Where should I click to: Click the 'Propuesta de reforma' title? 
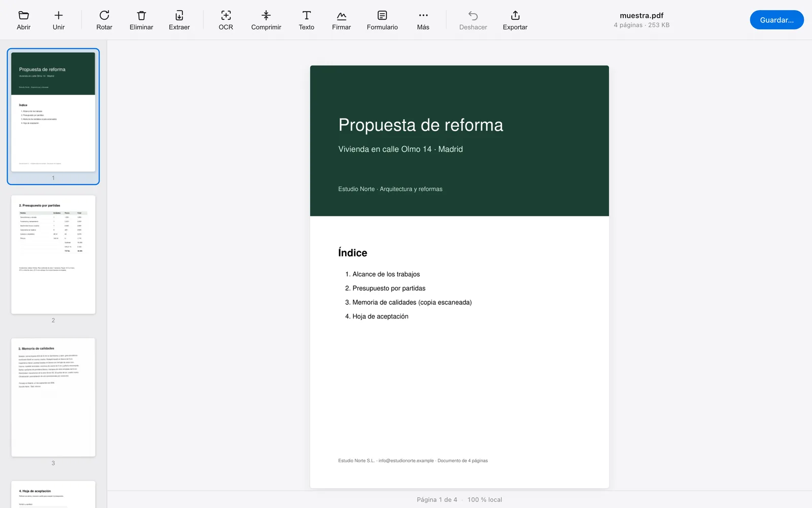(421, 125)
